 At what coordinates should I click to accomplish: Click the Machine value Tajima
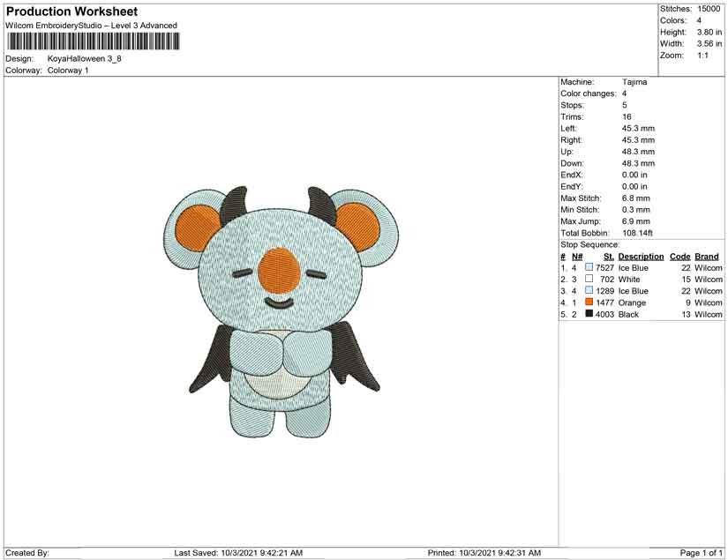pyautogui.click(x=634, y=82)
